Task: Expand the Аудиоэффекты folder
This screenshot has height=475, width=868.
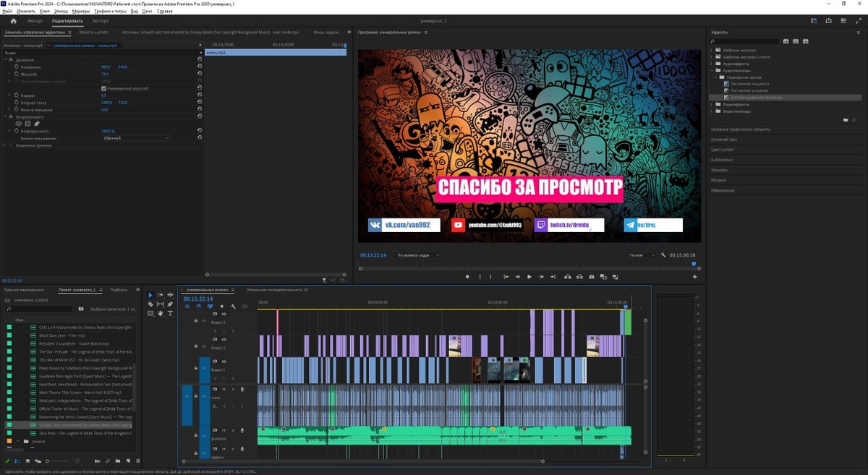Action: [x=711, y=64]
